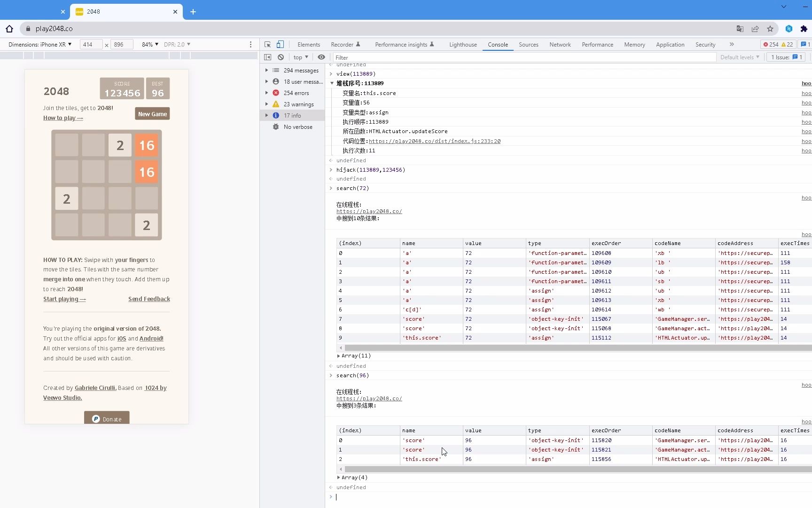Open the Security tab
This screenshot has height=508, width=812.
[705, 44]
